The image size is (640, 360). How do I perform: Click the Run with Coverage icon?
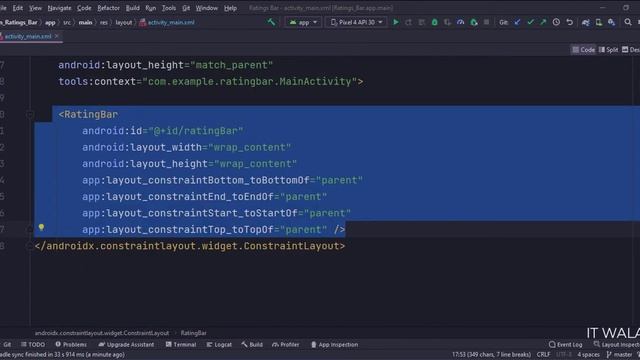click(x=447, y=22)
